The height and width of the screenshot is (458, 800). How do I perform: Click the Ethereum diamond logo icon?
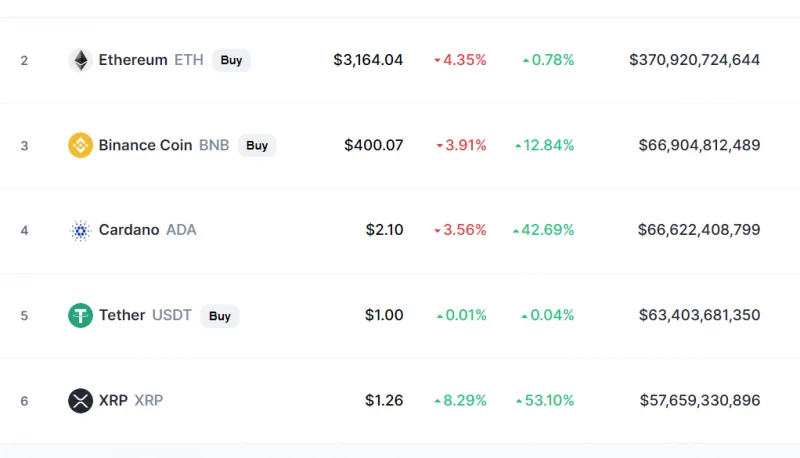pyautogui.click(x=80, y=60)
